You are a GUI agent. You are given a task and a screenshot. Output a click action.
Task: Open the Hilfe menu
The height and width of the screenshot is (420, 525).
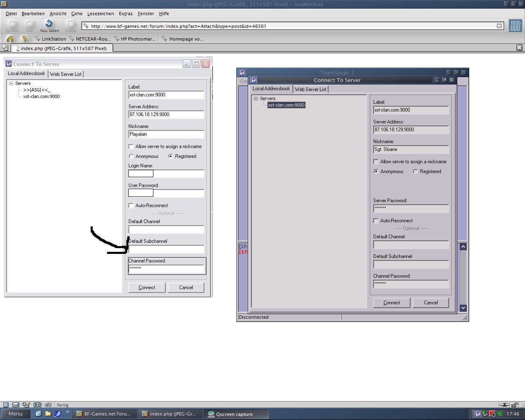pyautogui.click(x=164, y=14)
